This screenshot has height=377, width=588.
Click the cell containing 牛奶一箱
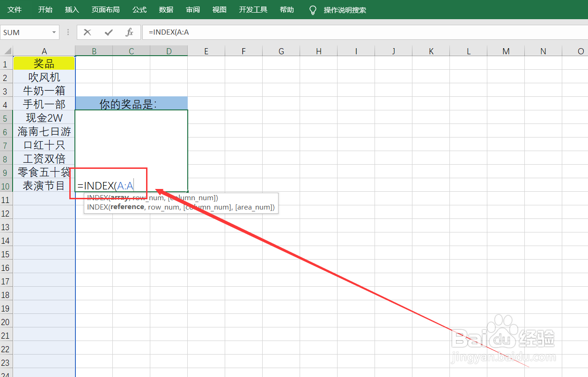[44, 90]
